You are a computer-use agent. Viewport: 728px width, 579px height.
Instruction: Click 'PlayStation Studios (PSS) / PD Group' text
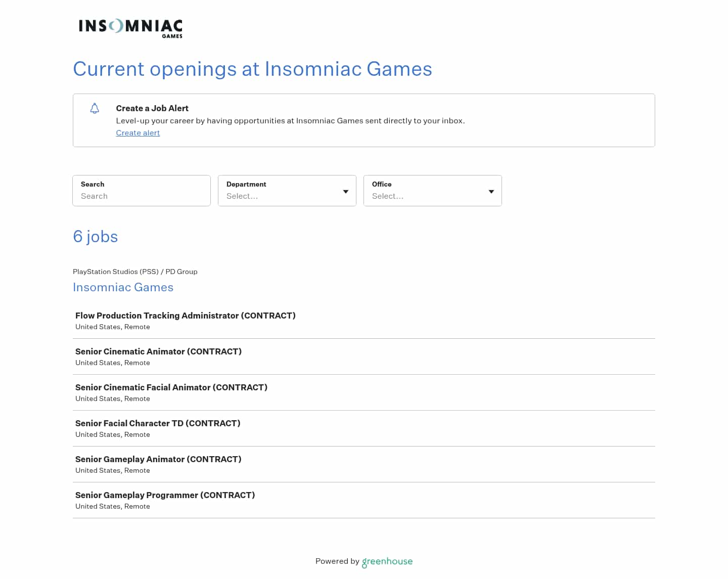(135, 272)
